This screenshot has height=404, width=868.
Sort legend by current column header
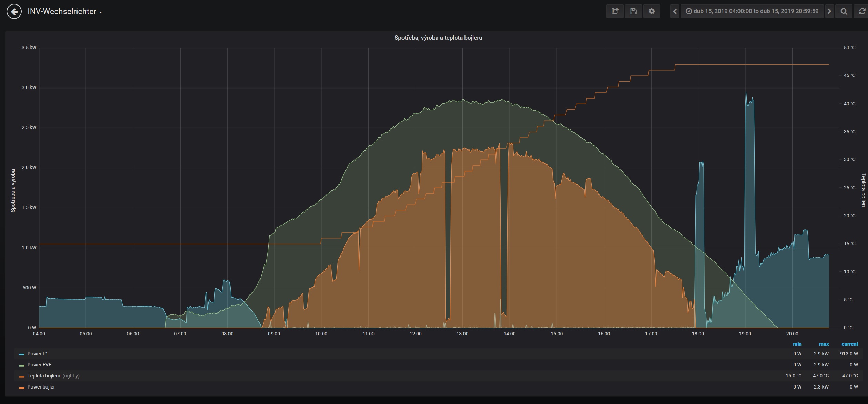(849, 344)
